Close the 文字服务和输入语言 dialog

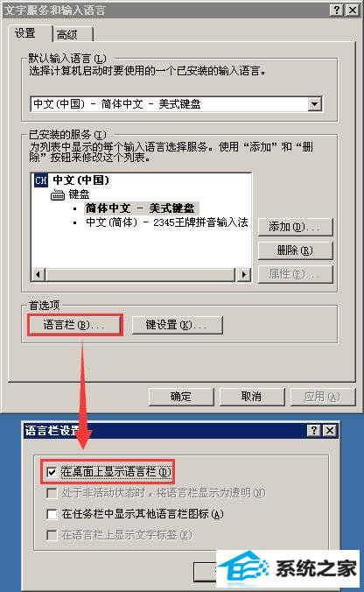pyautogui.click(x=353, y=10)
